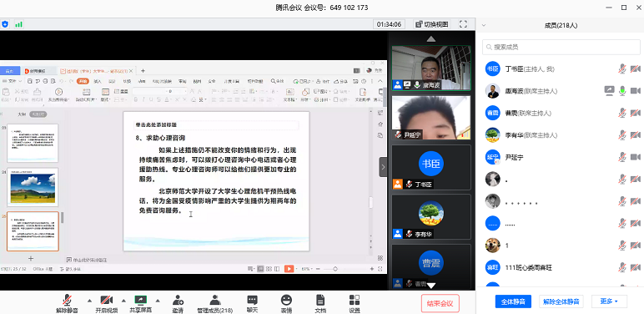Click the down arrow below video tiles

pyautogui.click(x=430, y=285)
